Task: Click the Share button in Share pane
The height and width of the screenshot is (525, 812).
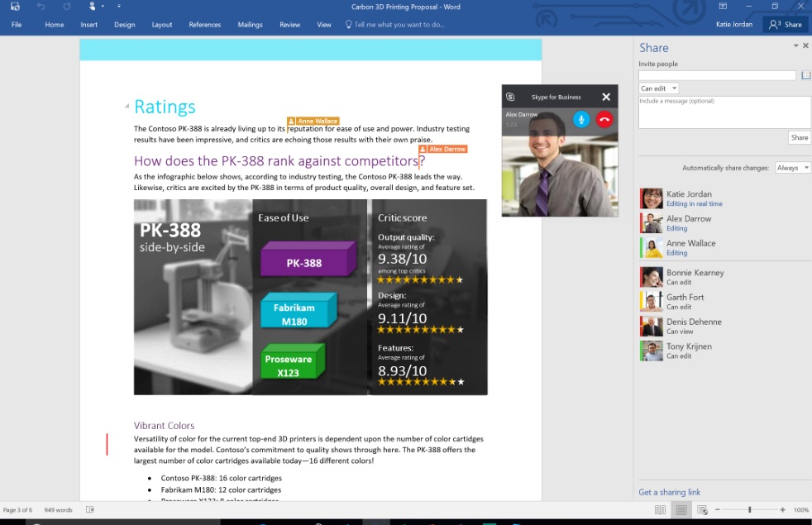Action: pos(799,138)
